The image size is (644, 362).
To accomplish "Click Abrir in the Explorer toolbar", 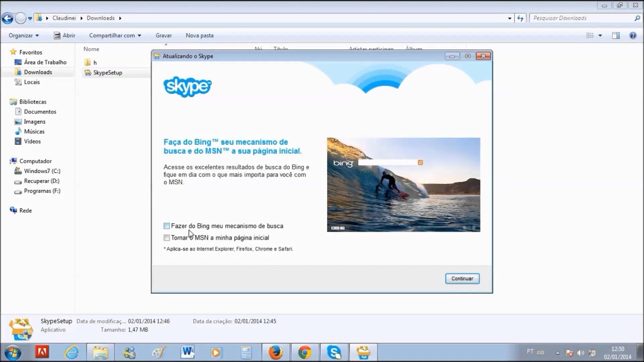I will point(64,36).
